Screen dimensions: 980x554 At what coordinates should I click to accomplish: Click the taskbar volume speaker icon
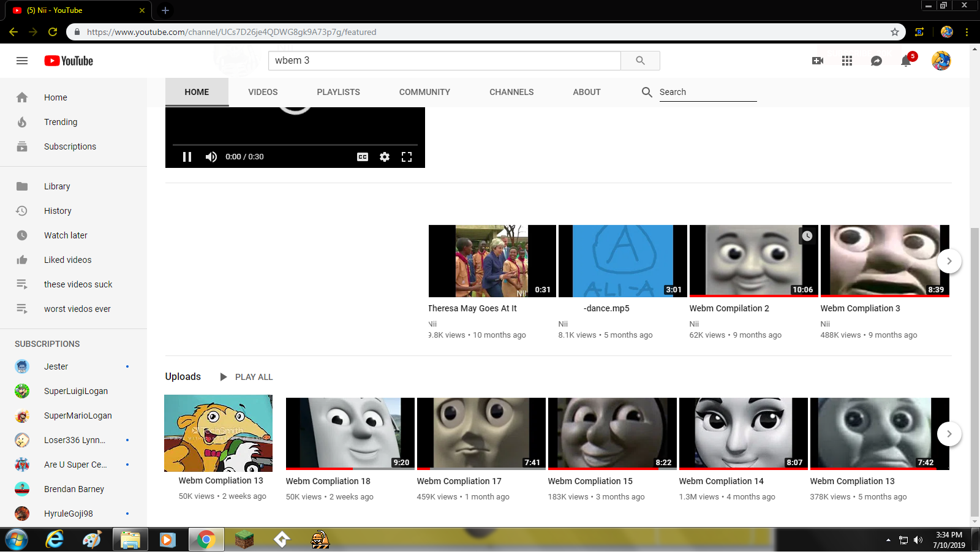click(x=918, y=540)
